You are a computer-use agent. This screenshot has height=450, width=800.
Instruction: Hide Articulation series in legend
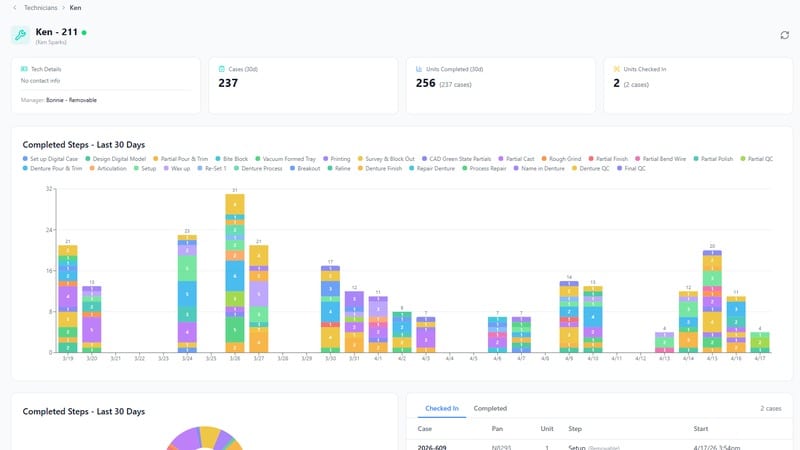pos(108,168)
